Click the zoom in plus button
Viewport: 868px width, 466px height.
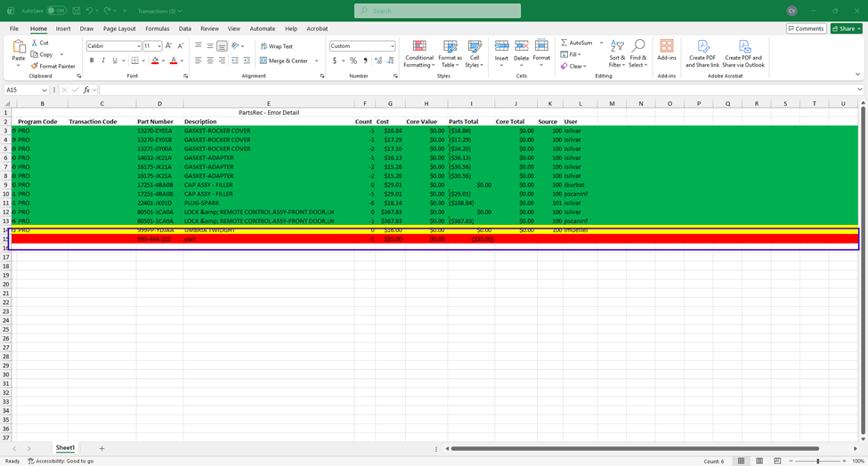tap(844, 461)
